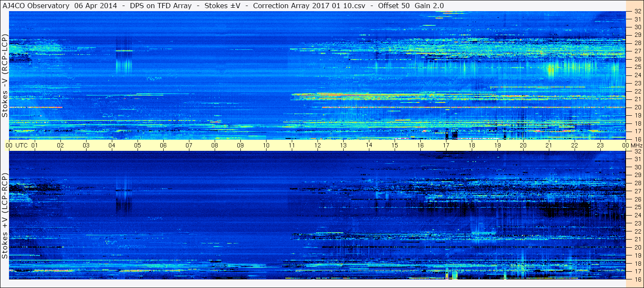Click the 25 MHz label in Stokes +V panel
This screenshot has height=288, width=644.
[x=637, y=207]
